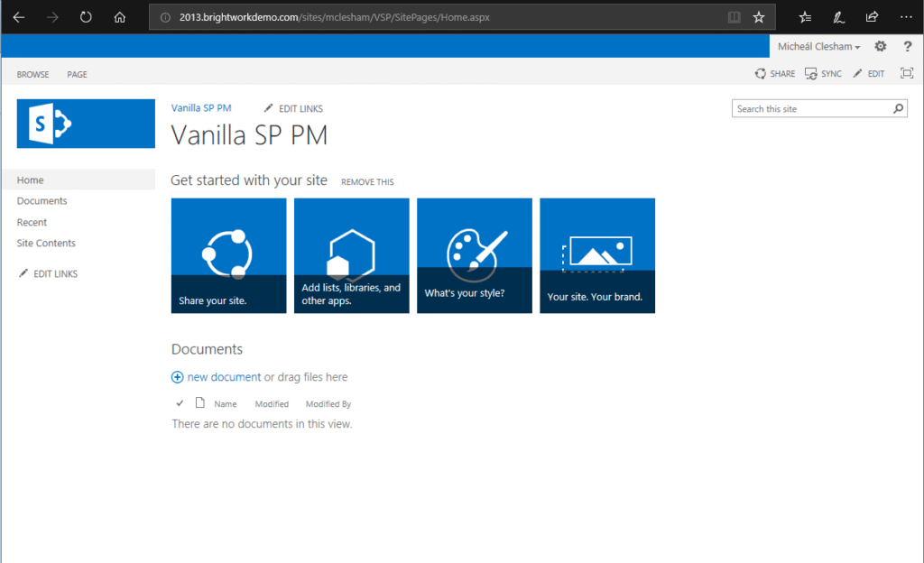The height and width of the screenshot is (563, 924).
Task: Click into the Search this site field
Action: pos(812,109)
